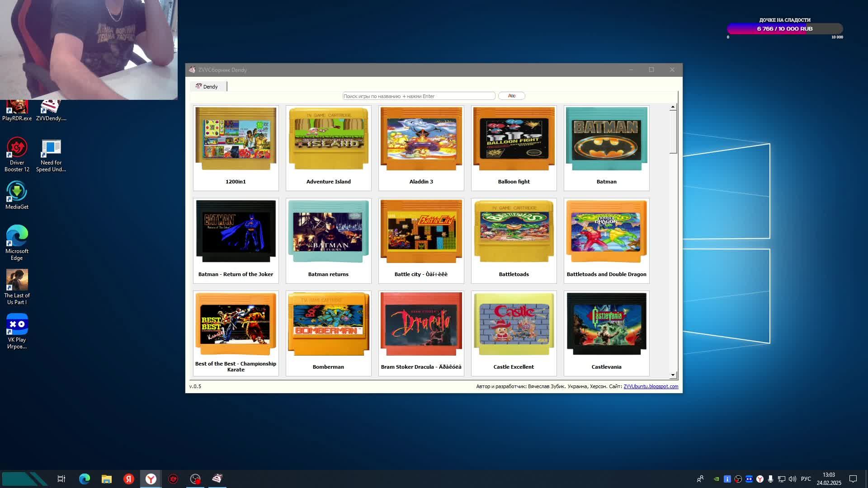
Task: Launch the Battle city cartridge
Action: pos(421,240)
